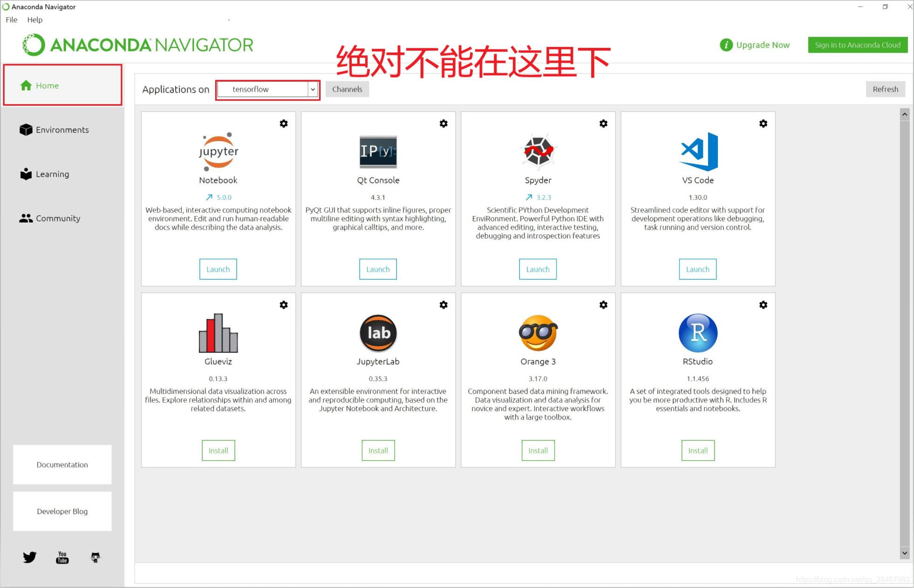The width and height of the screenshot is (914, 588).
Task: Refresh the applications list
Action: (x=885, y=89)
